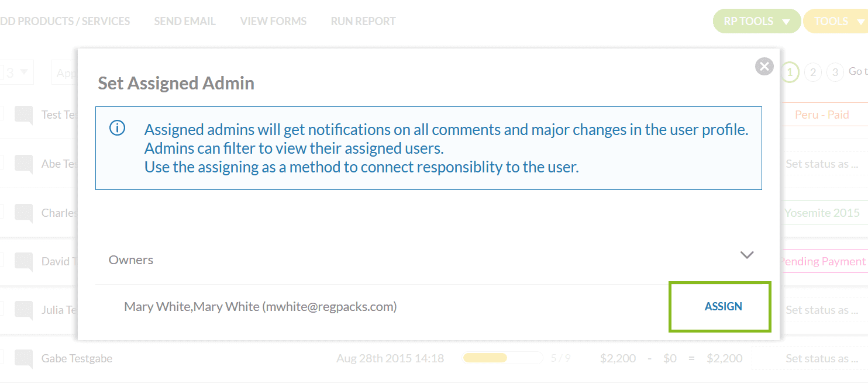Assign Mary White as admin
868x391 pixels.
point(723,307)
